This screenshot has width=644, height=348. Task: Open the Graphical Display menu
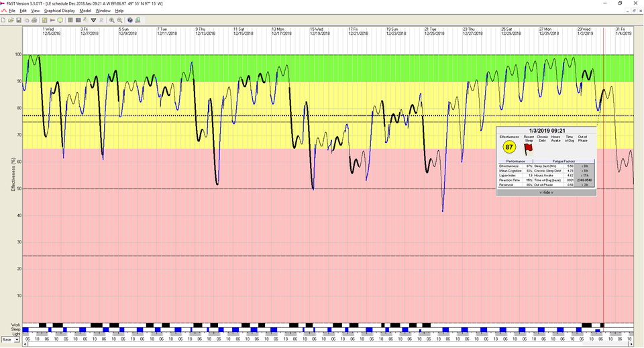(60, 11)
